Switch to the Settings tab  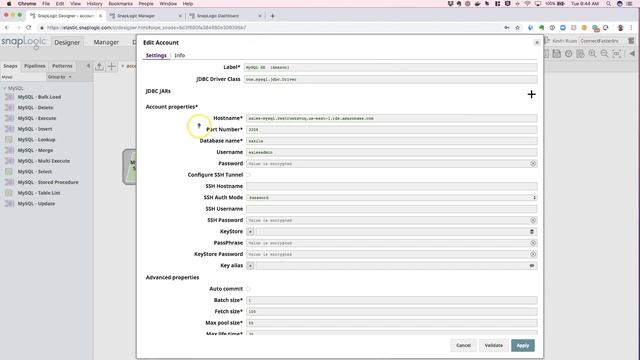click(x=156, y=55)
